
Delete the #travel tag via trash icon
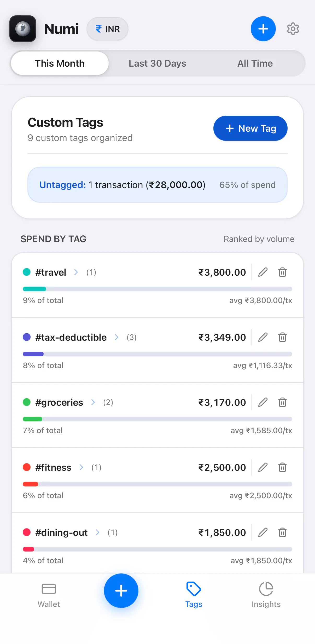tap(282, 272)
